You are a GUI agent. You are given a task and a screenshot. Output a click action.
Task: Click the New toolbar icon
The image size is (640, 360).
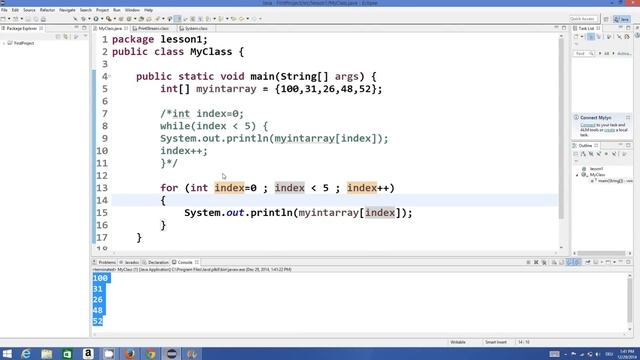pos(3,19)
